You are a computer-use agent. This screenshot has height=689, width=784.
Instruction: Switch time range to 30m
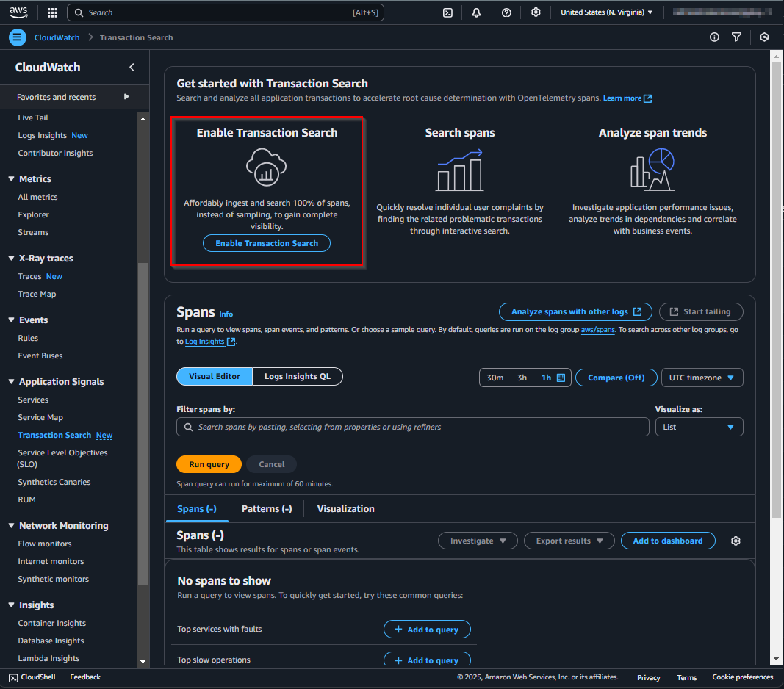click(x=496, y=377)
